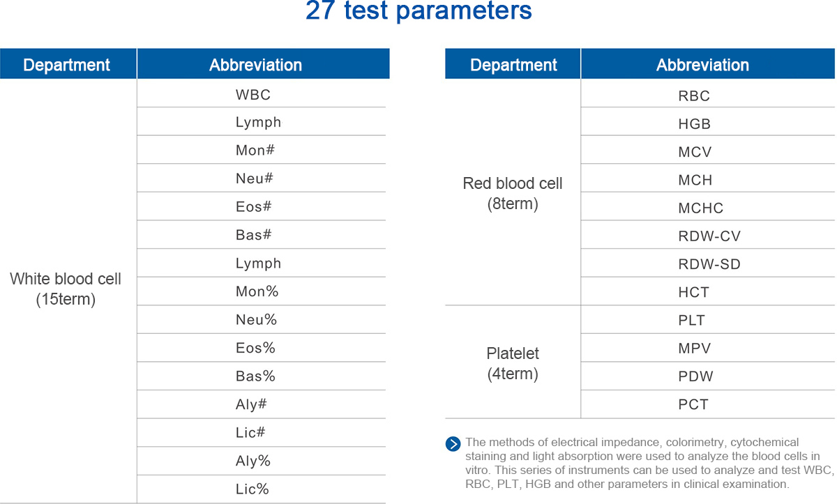The image size is (837, 504).
Task: Click the RDW-CV table entry
Action: [707, 236]
